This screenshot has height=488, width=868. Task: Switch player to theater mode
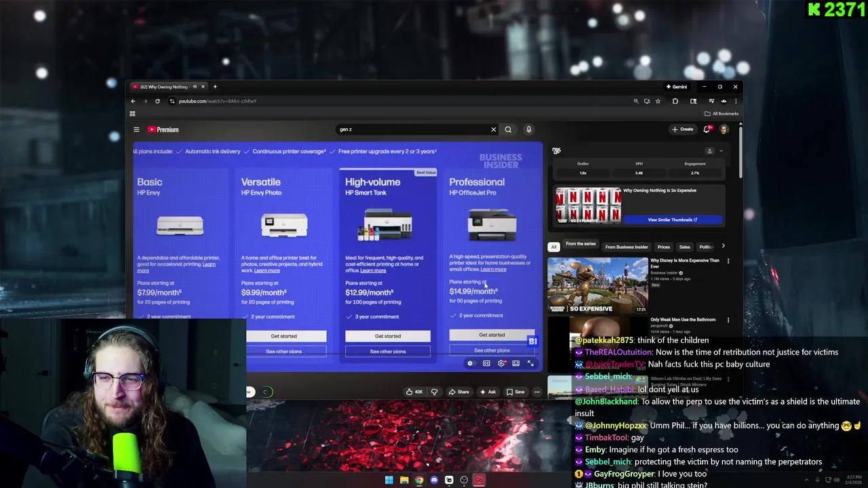pyautogui.click(x=516, y=364)
